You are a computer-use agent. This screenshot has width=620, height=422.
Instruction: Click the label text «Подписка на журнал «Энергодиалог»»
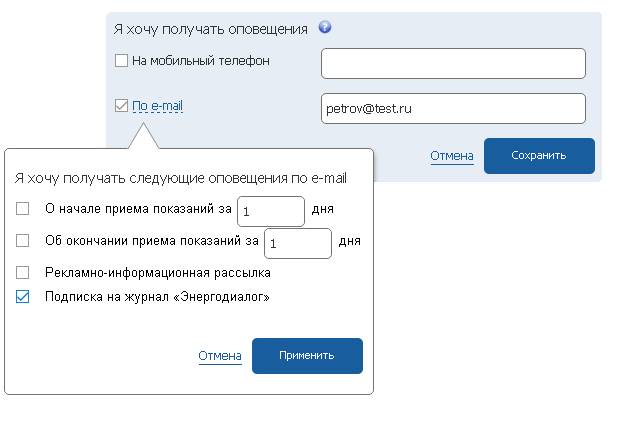(157, 297)
